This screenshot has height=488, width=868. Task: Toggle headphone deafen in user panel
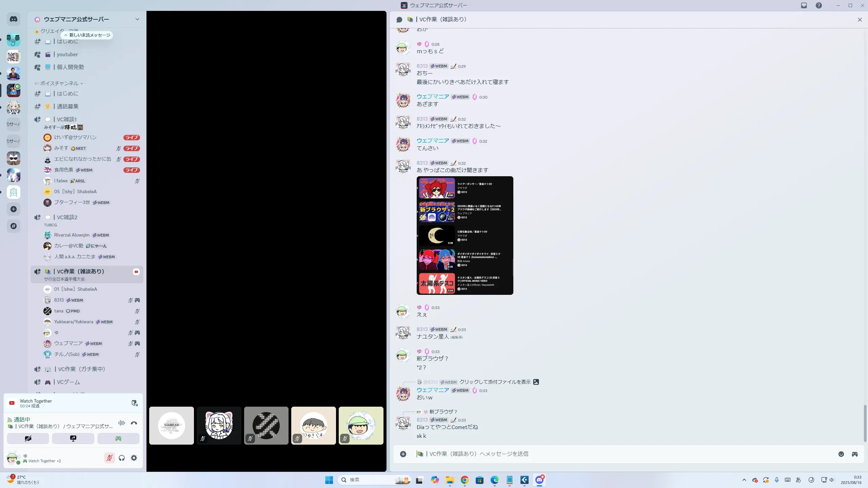[122, 458]
